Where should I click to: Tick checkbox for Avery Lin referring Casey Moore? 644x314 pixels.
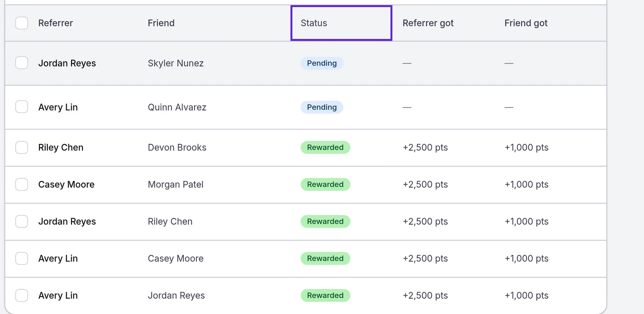[x=21, y=258]
